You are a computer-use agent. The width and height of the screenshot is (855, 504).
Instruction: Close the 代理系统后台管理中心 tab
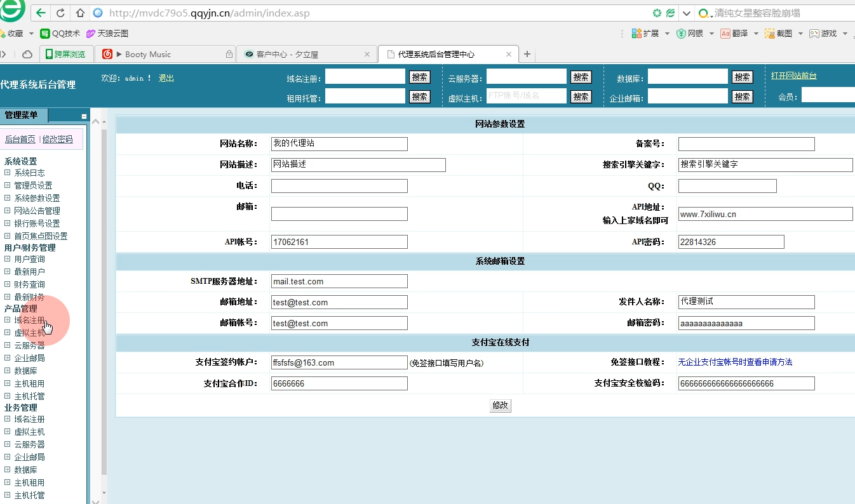tap(508, 55)
